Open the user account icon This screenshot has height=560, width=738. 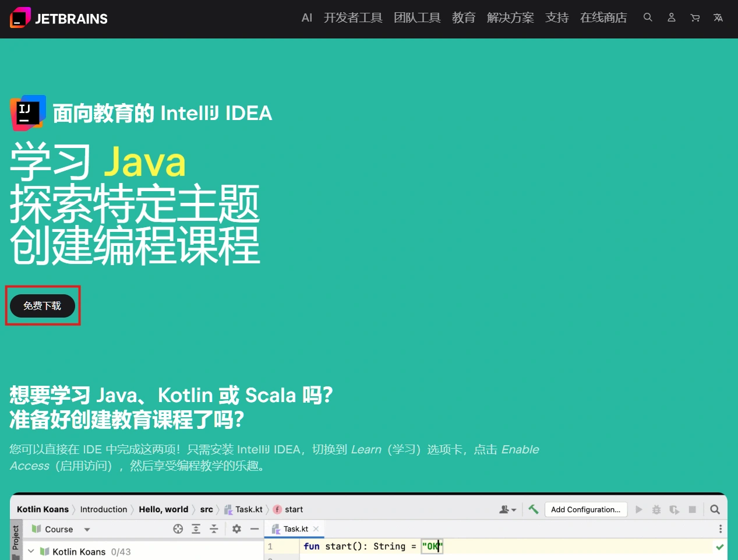[x=671, y=17]
